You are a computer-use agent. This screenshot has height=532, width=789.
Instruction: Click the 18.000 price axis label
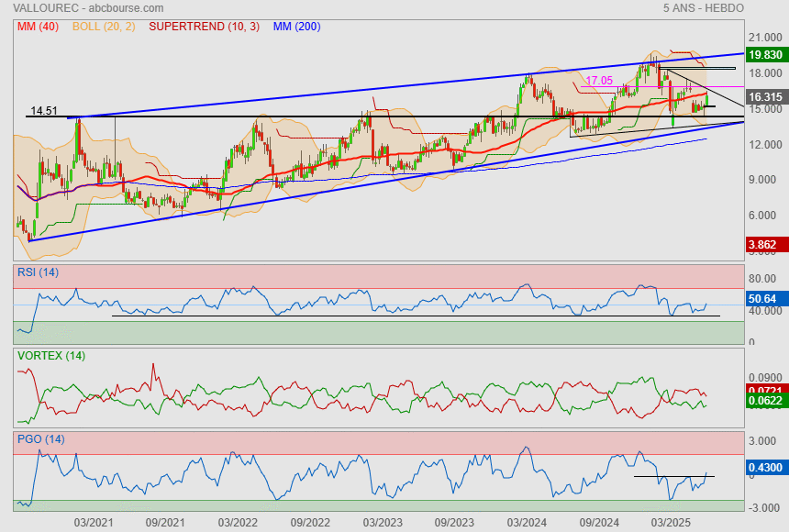point(765,73)
